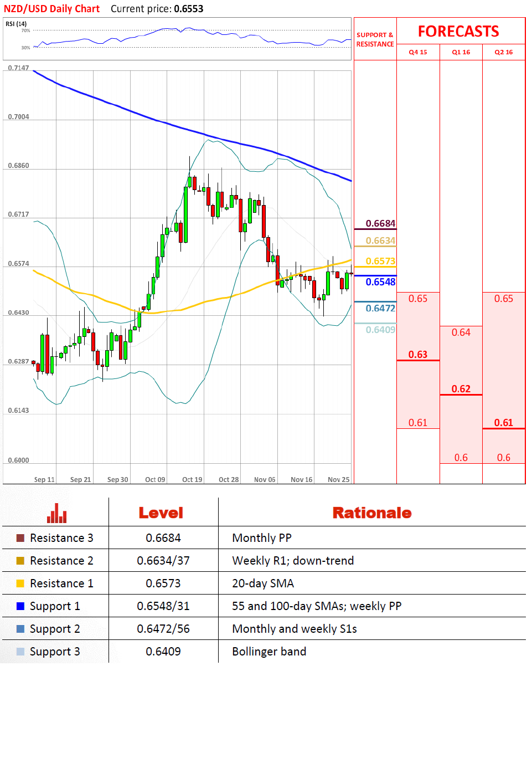Click the Monthly and weekly S1s rationale

(295, 629)
